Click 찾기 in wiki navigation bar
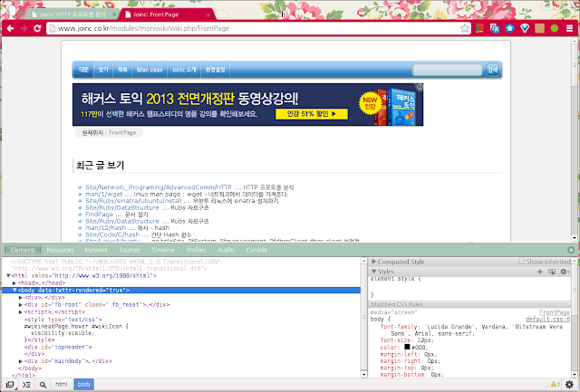 click(x=103, y=70)
